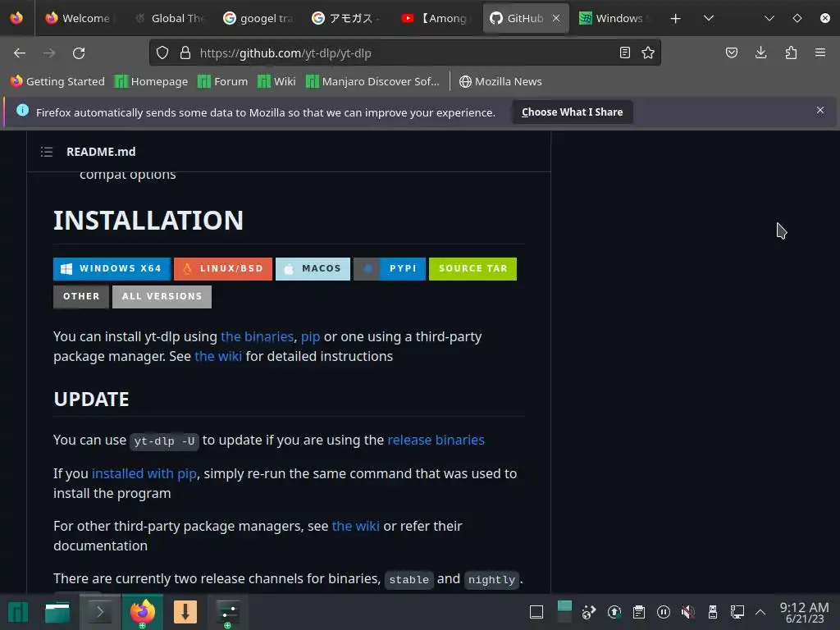Open the updates tray icon

tap(614, 612)
